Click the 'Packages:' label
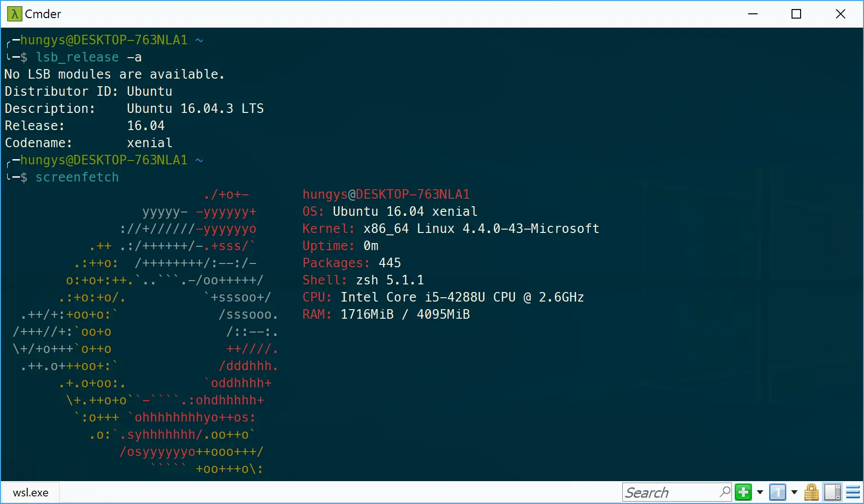Screen dimensions: 864x504 (x=337, y=263)
